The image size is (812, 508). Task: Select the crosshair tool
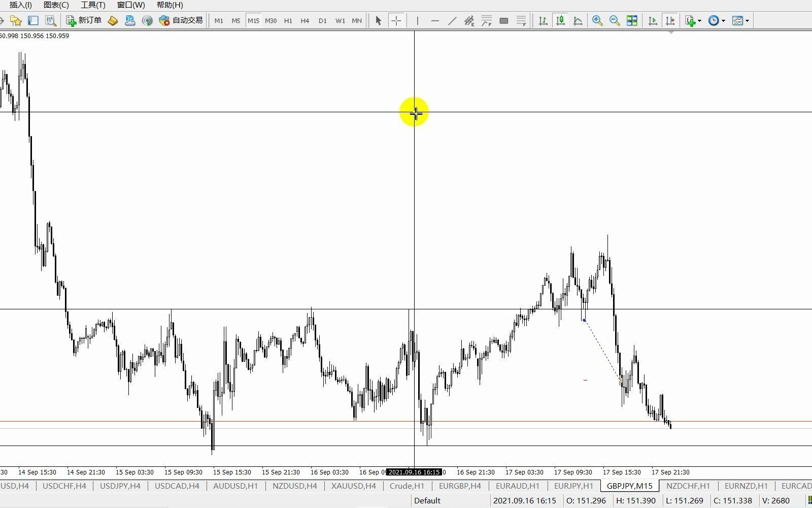coord(396,21)
